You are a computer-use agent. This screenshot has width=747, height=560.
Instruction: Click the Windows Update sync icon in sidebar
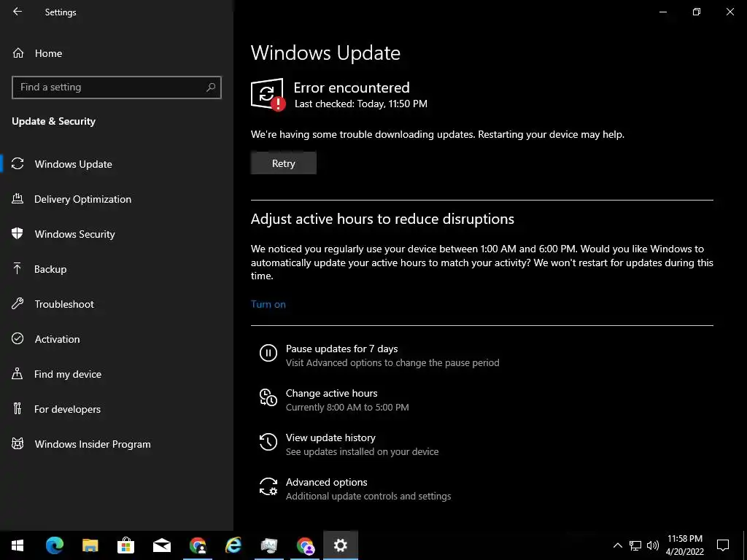pos(18,164)
